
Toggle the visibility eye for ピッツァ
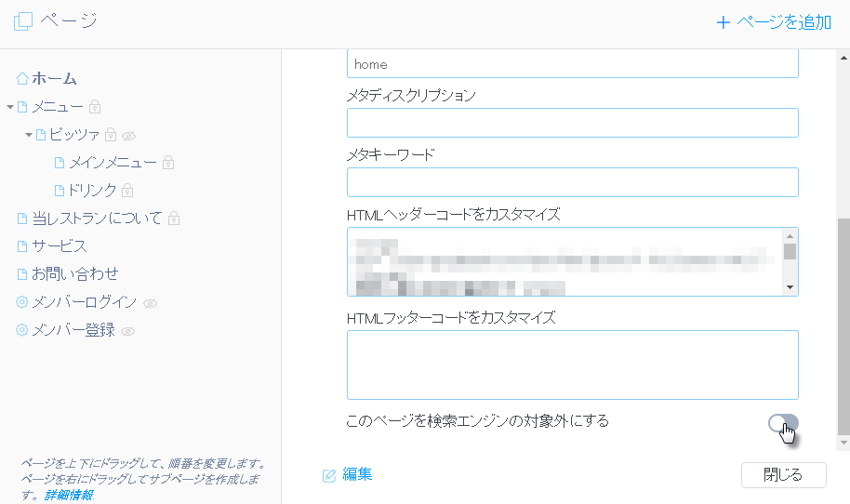click(x=128, y=136)
